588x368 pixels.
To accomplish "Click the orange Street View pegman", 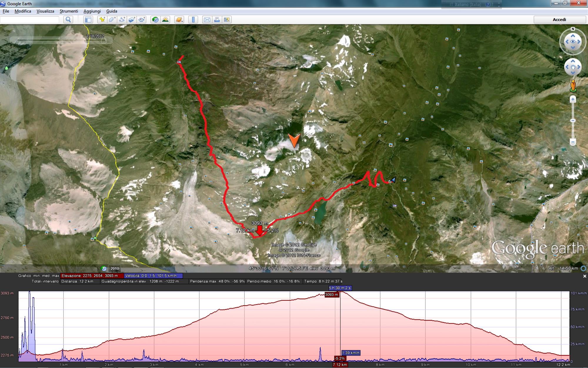I will 573,86.
